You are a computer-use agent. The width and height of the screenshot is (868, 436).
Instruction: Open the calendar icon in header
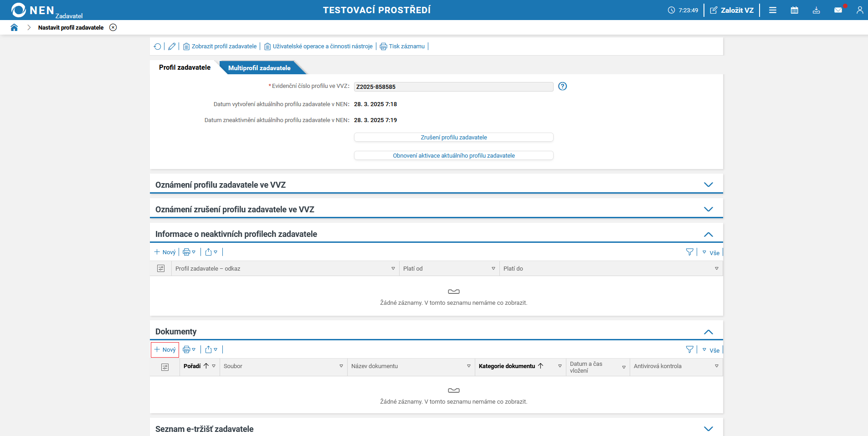pyautogui.click(x=794, y=10)
